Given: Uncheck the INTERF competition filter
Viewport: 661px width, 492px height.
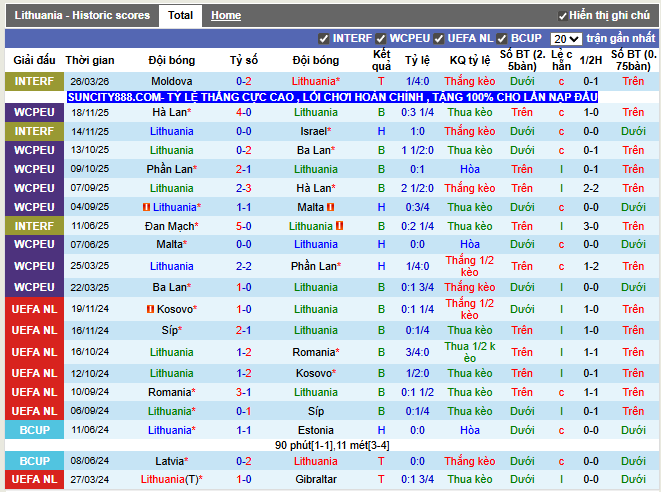Looking at the screenshot, I should pyautogui.click(x=323, y=39).
